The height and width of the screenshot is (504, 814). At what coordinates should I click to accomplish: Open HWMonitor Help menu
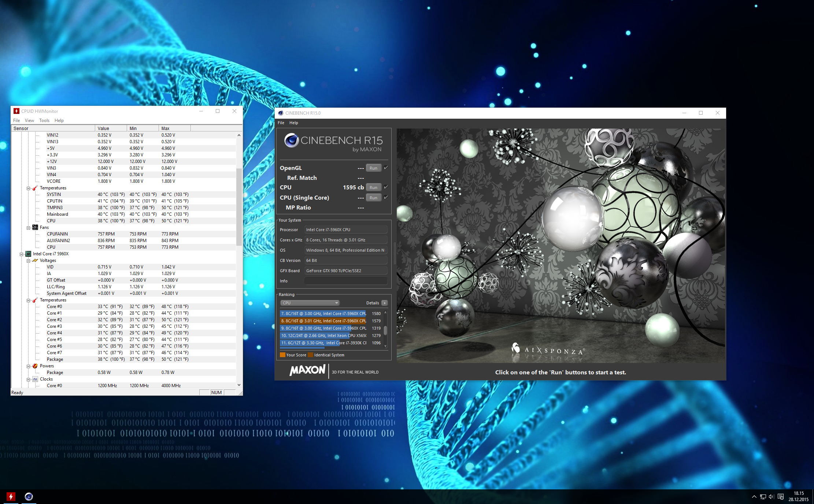[59, 120]
